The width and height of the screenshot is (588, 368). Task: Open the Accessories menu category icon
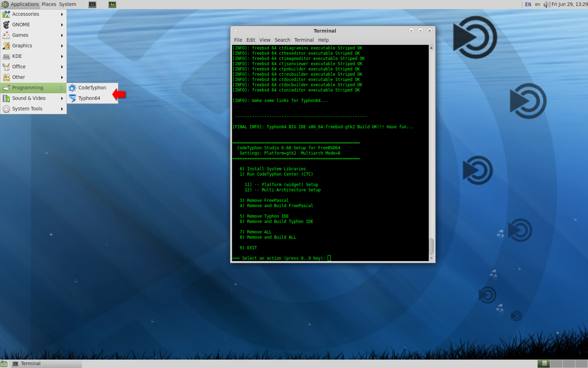pos(6,14)
